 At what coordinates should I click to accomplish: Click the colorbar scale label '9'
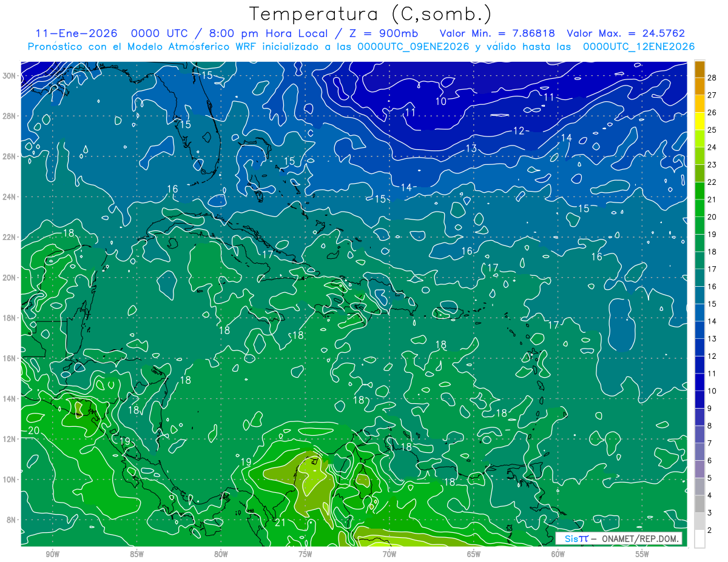click(710, 408)
